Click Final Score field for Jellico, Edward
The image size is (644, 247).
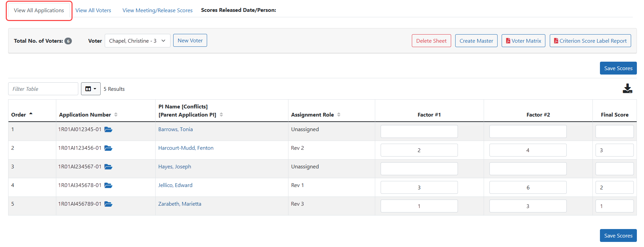[615, 187]
